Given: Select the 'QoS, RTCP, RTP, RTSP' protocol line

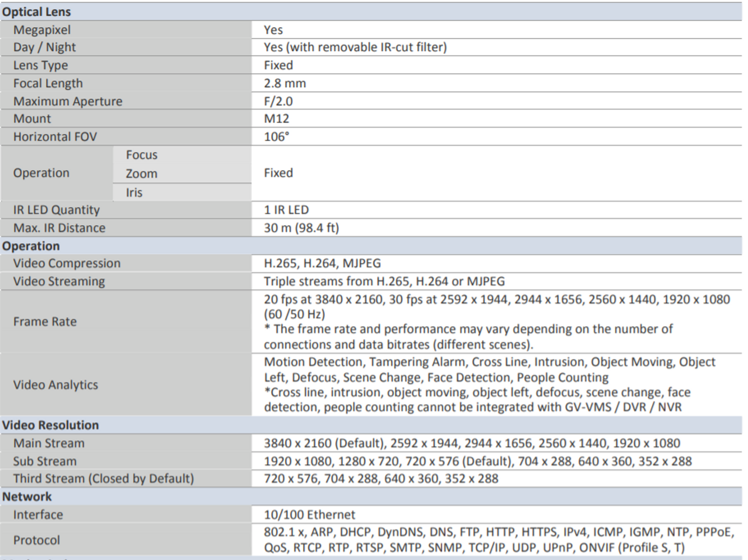Looking at the screenshot, I should click(x=474, y=548).
